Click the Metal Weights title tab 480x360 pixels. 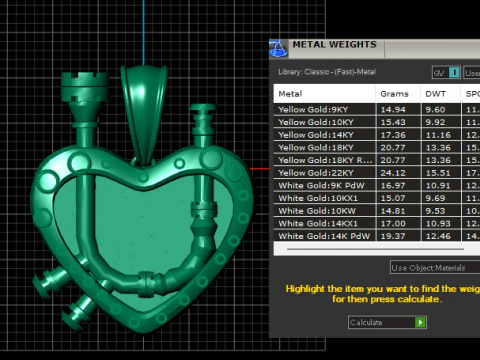(335, 45)
